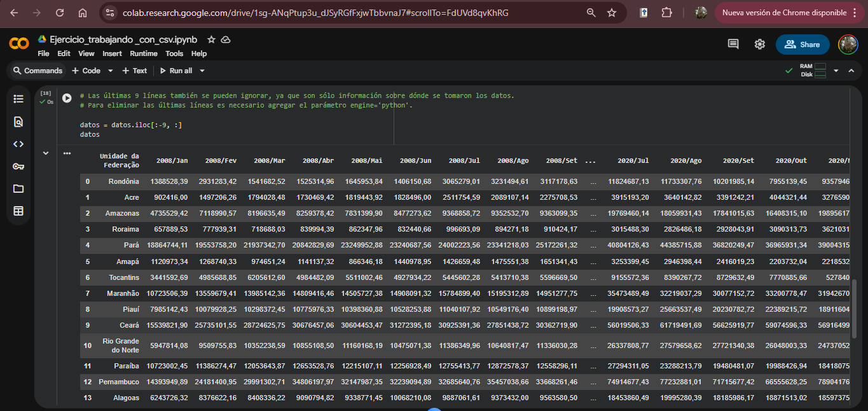Image resolution: width=868 pixels, height=411 pixels.
Task: Bookmark this page with the Chrome star
Action: pyautogui.click(x=612, y=13)
